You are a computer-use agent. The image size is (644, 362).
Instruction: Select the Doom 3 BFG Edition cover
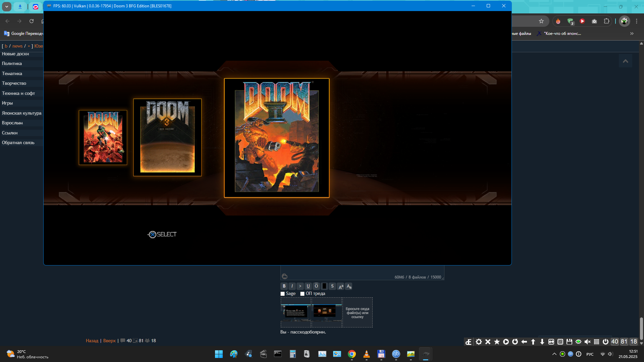167,137
